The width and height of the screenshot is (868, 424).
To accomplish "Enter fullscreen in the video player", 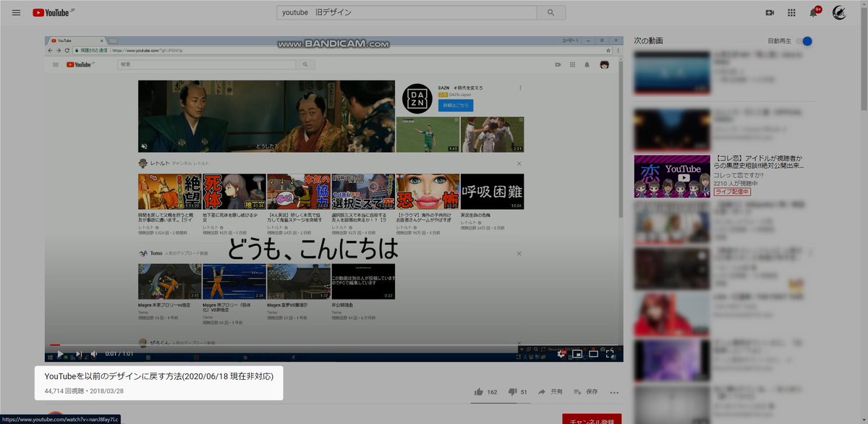I will coord(610,354).
